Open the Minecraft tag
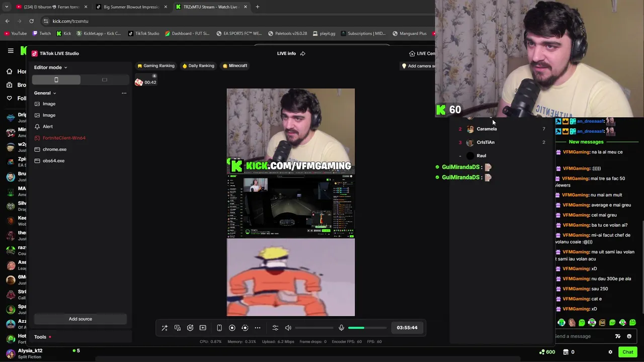This screenshot has height=362, width=644. pyautogui.click(x=235, y=65)
